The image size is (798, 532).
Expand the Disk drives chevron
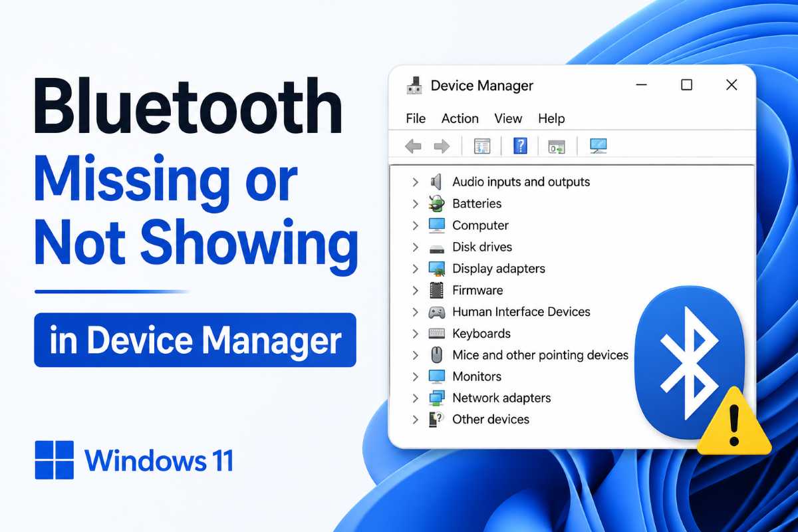[415, 247]
